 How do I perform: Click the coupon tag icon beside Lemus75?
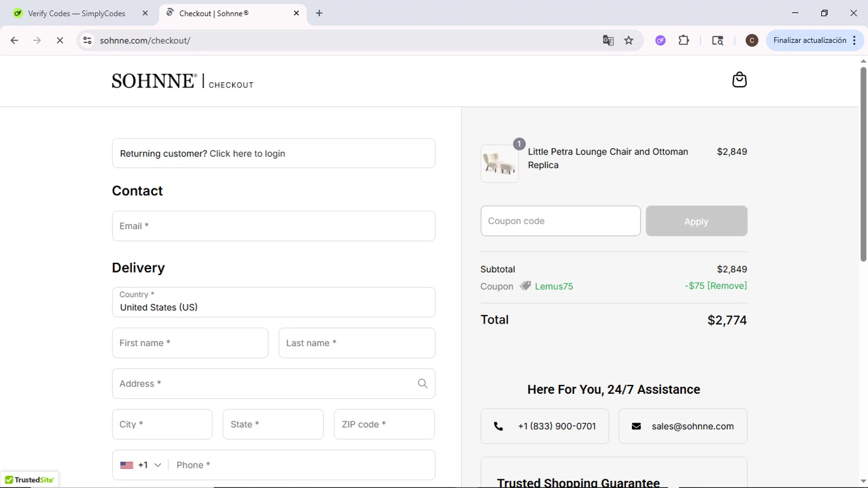(x=525, y=286)
